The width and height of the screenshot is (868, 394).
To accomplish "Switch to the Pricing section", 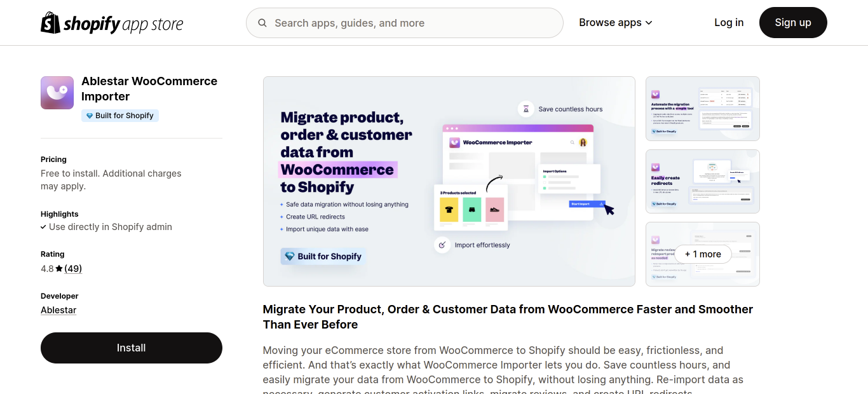I will tap(53, 159).
